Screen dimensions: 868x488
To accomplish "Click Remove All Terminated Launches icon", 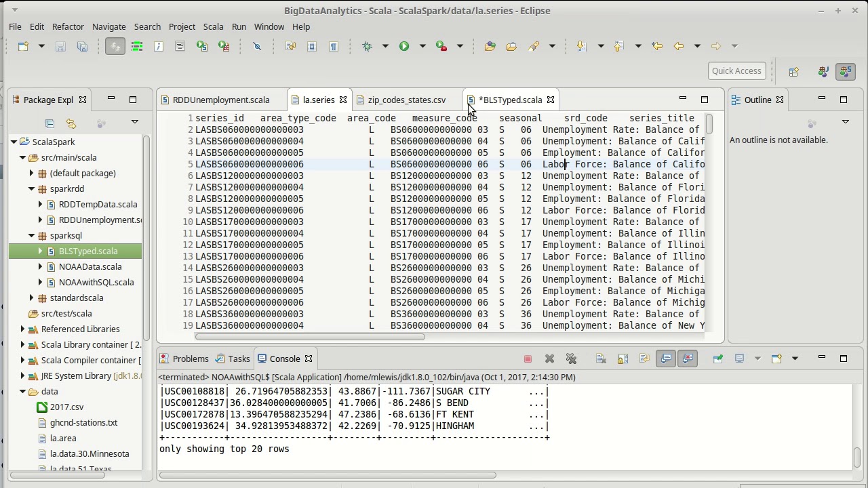I will point(572,359).
